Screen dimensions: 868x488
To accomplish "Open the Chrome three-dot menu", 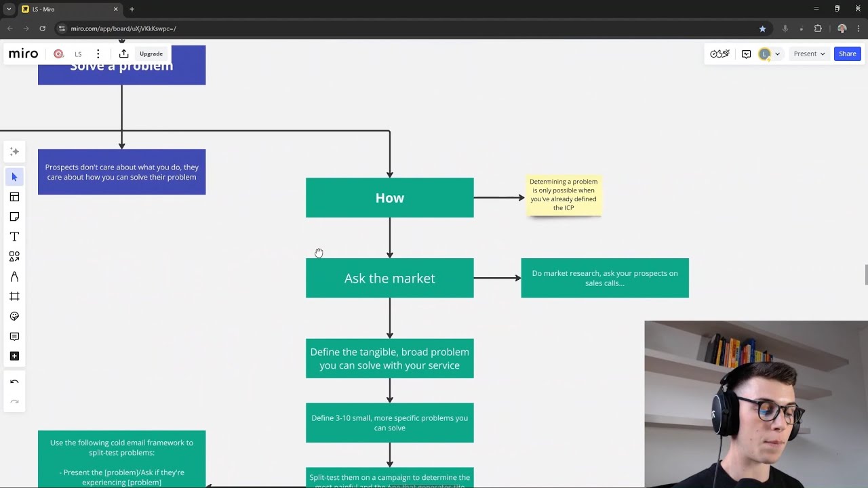I will 859,28.
